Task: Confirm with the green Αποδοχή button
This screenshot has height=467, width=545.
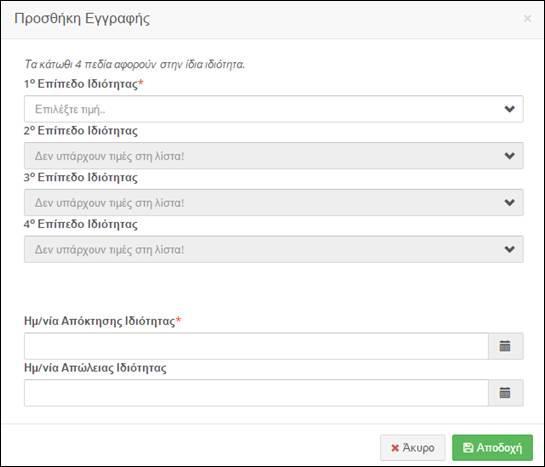Action: [x=493, y=448]
